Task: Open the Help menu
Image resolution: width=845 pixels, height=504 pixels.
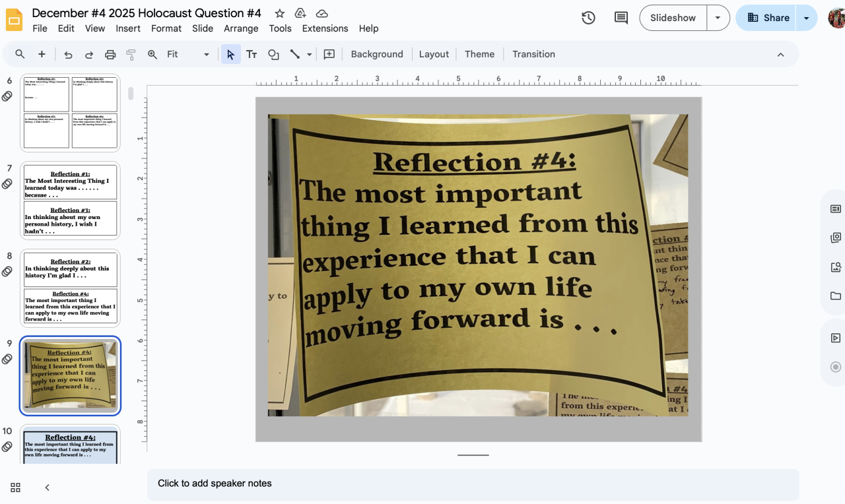Action: pyautogui.click(x=368, y=28)
